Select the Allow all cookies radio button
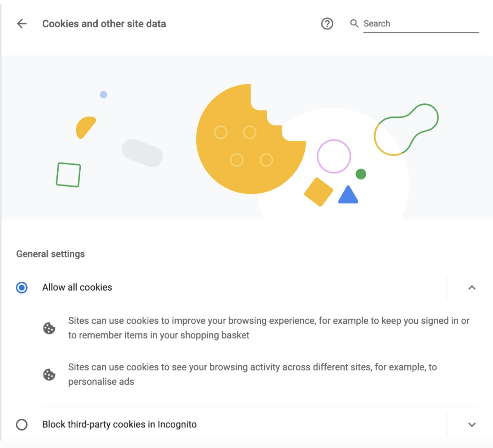 (x=22, y=287)
